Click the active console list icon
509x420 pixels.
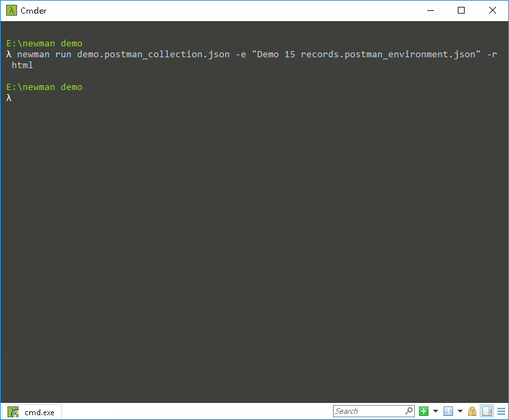pos(448,411)
